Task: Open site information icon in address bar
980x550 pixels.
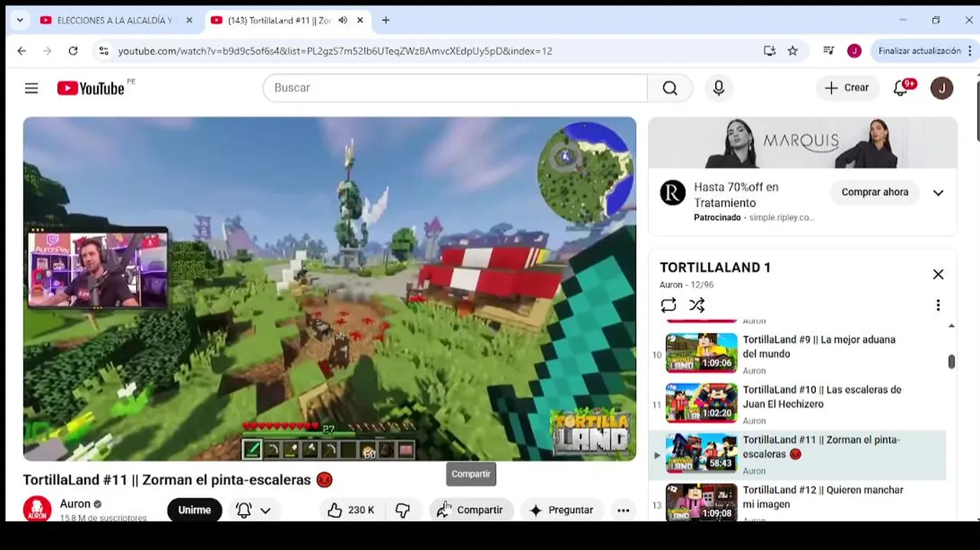Action: [104, 51]
